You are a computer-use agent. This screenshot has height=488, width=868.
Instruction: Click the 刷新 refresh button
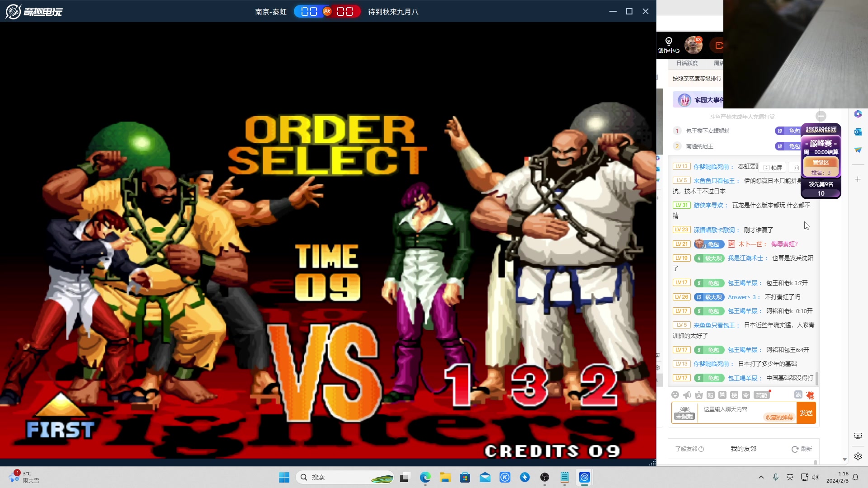[802, 449]
